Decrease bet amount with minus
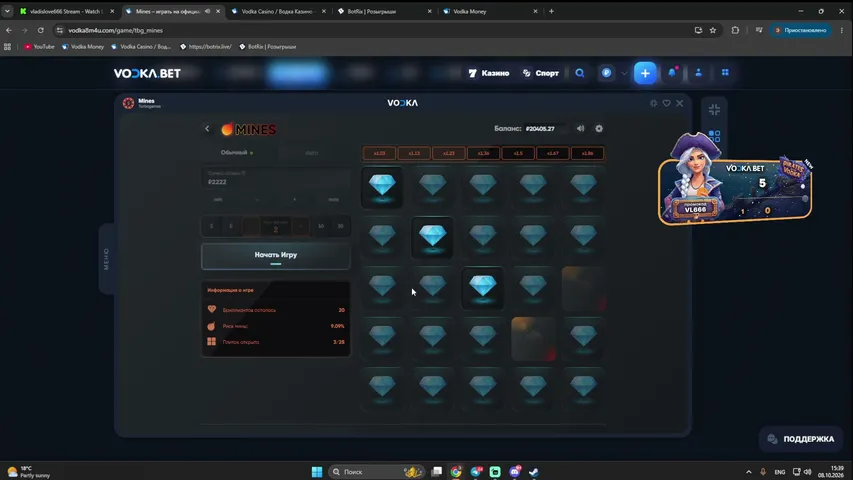 point(257,200)
